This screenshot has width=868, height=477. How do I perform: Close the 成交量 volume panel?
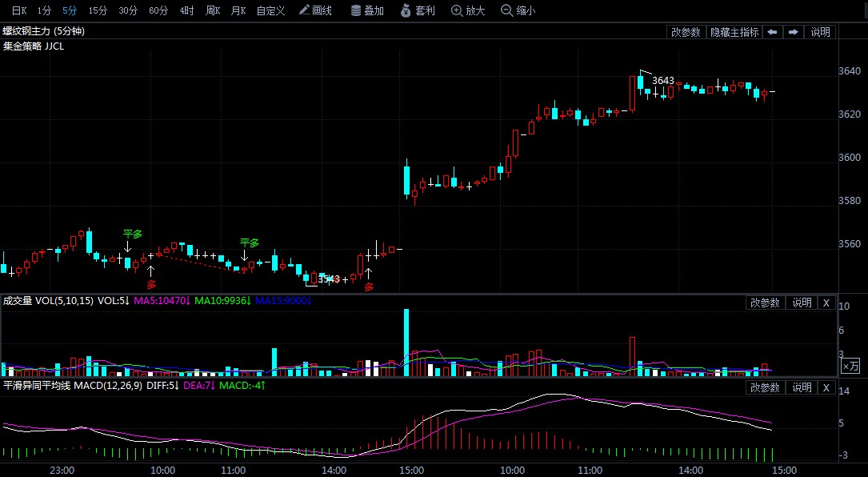point(826,303)
